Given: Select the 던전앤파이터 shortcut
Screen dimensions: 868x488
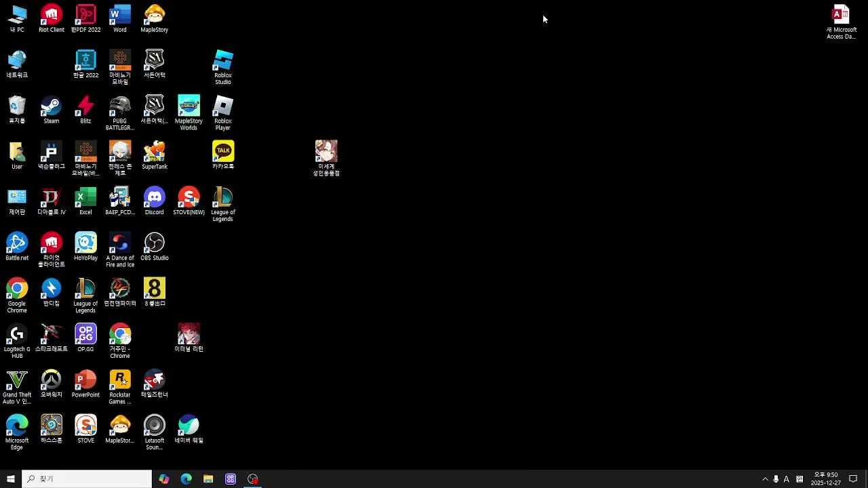Looking at the screenshot, I should point(120,292).
